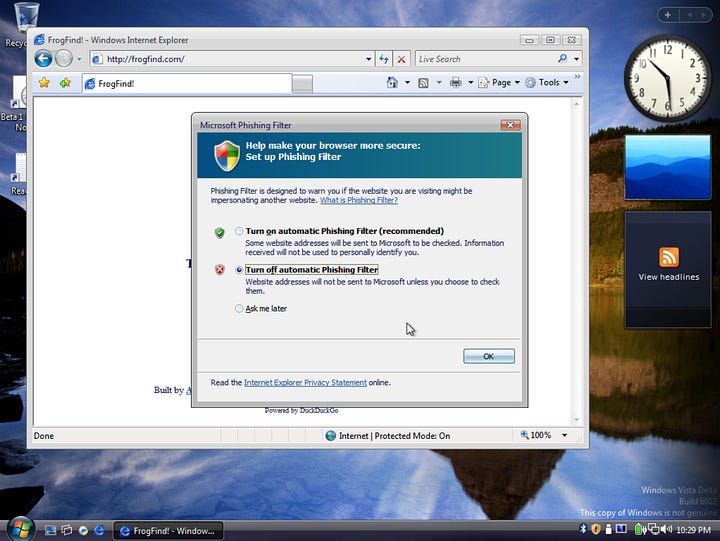
Task: Select the FrogFind! browser tab
Action: (187, 84)
